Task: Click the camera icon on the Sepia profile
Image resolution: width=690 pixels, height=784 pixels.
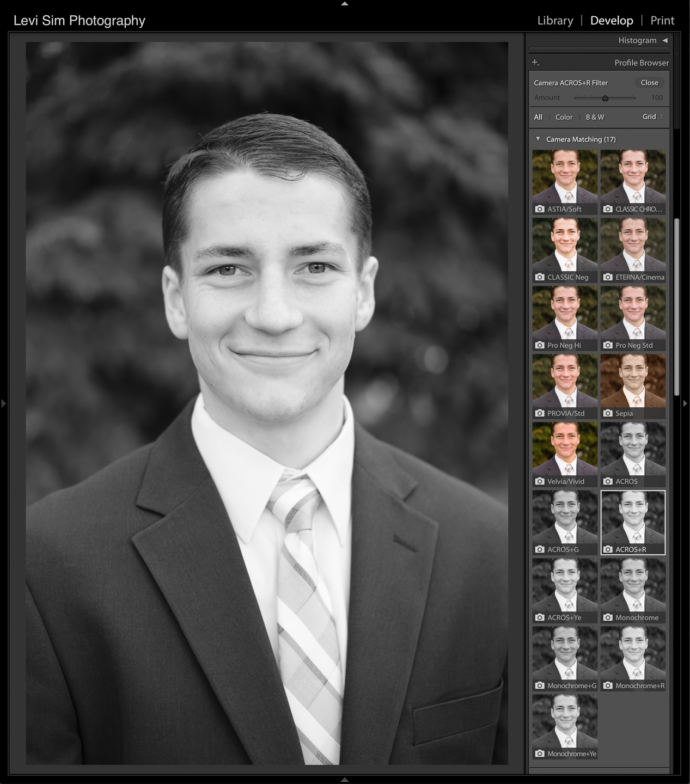Action: click(x=608, y=413)
